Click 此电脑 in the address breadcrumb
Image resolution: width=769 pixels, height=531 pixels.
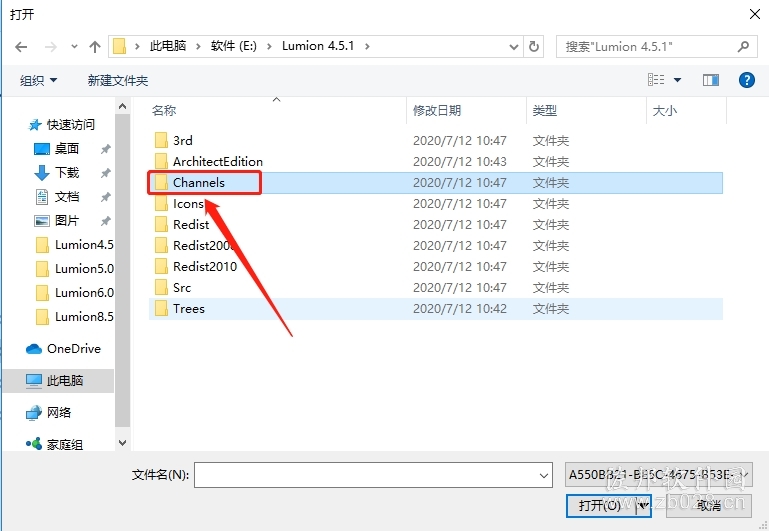pyautogui.click(x=168, y=46)
